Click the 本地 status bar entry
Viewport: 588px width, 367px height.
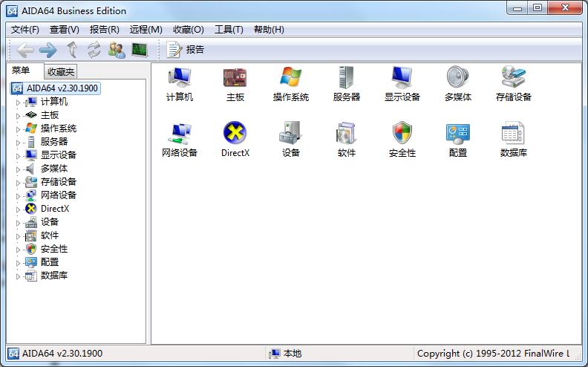[x=285, y=354]
